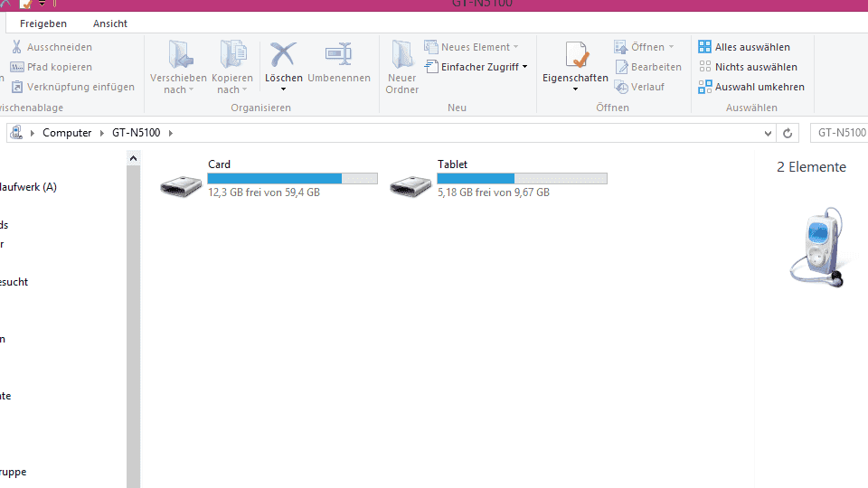Click the Ausschneiden label
This screenshot has height=488, width=868.
[60, 47]
